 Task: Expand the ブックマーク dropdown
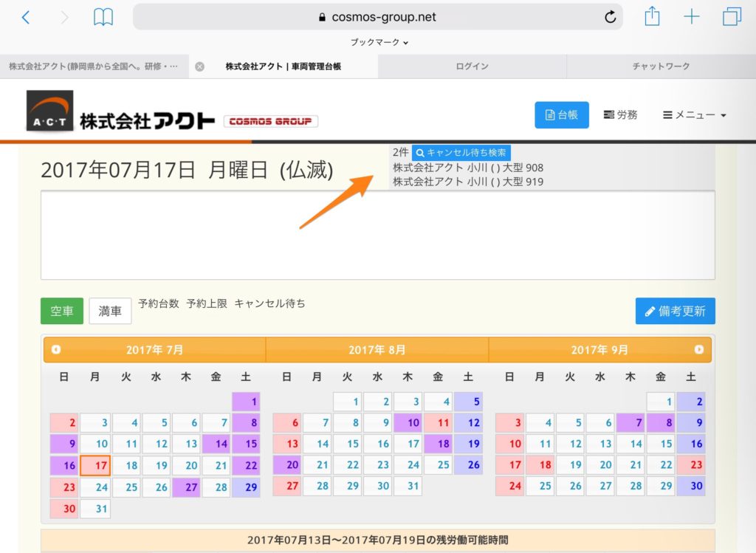(379, 42)
